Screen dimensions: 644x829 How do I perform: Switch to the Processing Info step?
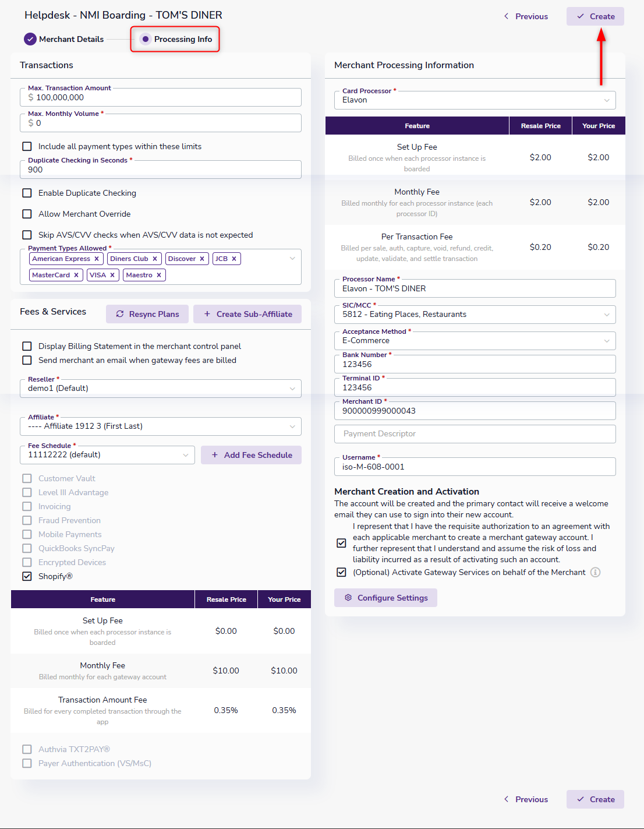pyautogui.click(x=175, y=39)
